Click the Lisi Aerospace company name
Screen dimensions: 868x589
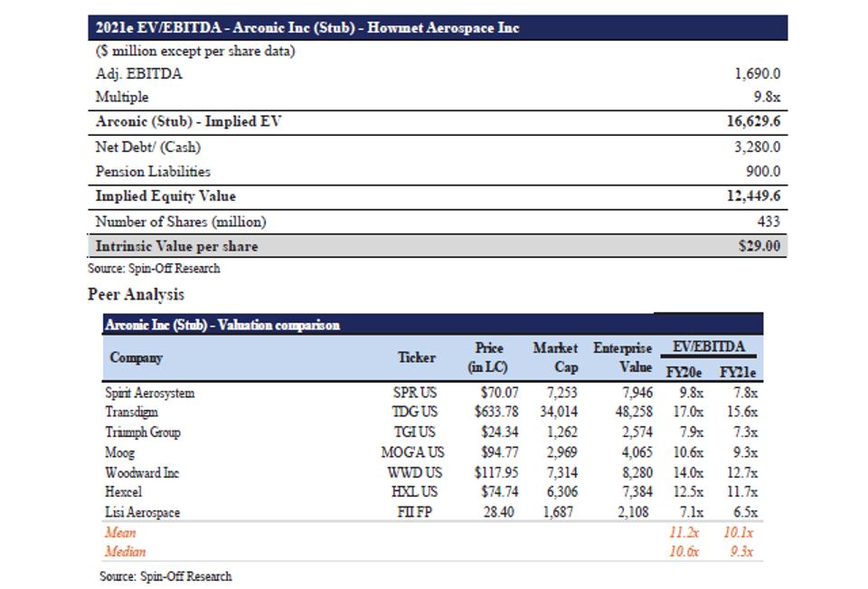click(142, 512)
